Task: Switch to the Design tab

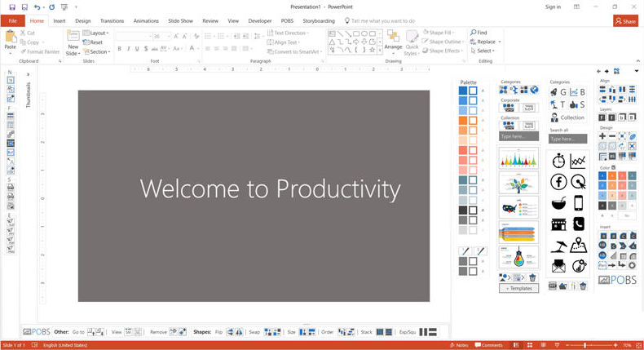Action: 82,20
